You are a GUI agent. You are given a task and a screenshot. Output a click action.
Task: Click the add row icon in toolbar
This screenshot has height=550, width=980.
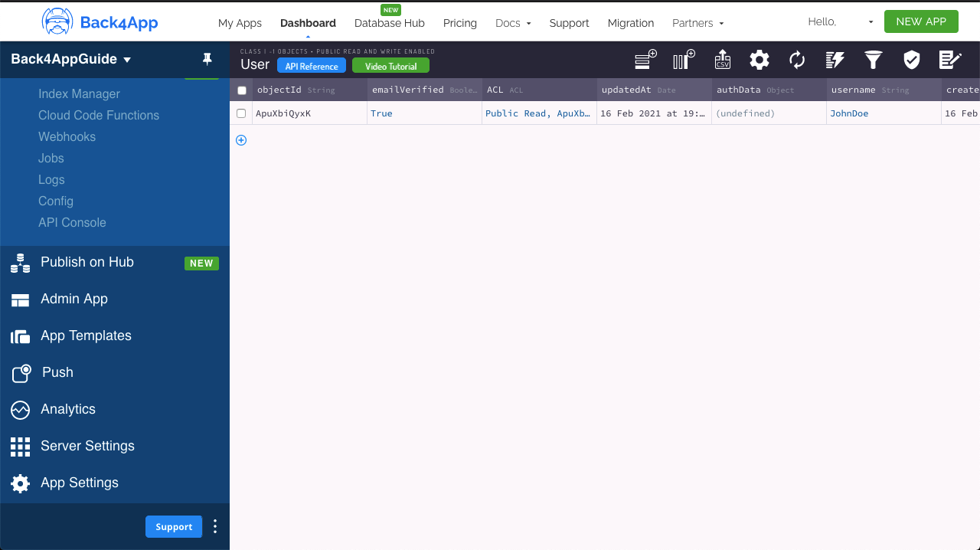(x=646, y=60)
